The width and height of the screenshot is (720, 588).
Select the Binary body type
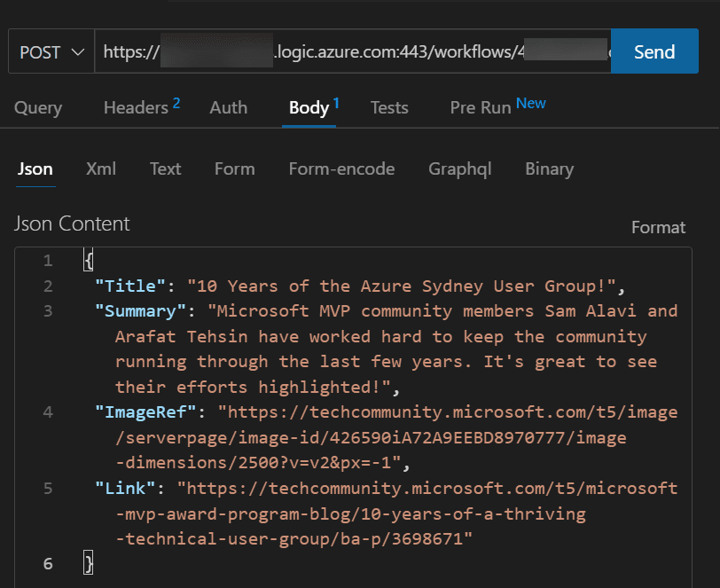[x=549, y=169]
